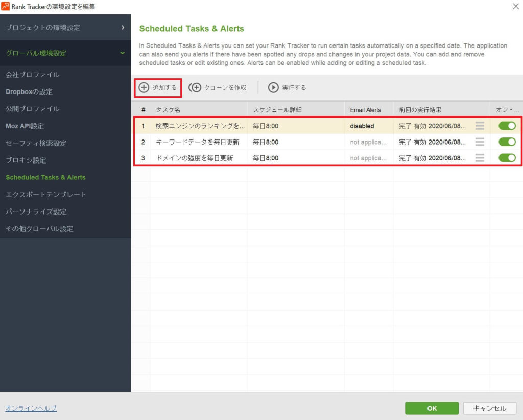
Task: Toggle off the ドメインの強度を毎日更新 task switch
Action: pyautogui.click(x=507, y=158)
